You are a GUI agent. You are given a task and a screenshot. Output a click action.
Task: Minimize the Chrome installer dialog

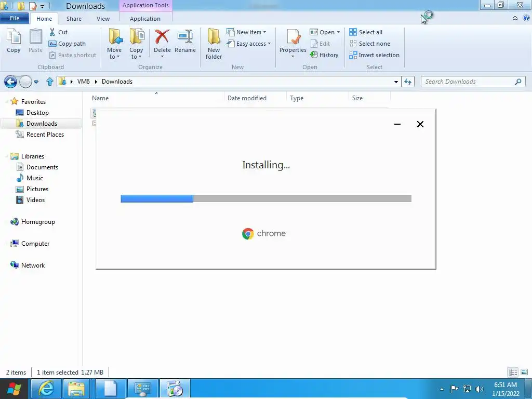pos(397,124)
